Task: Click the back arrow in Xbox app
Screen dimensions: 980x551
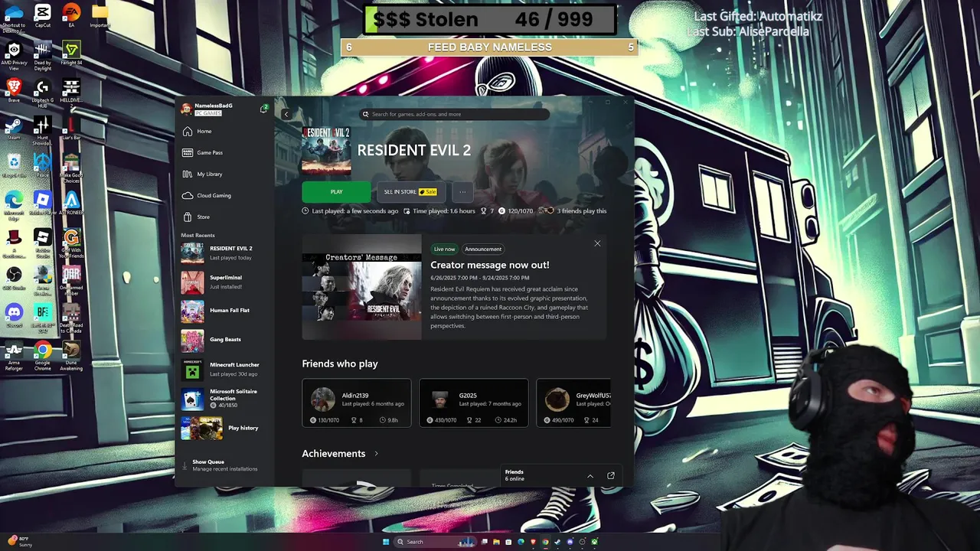Action: click(286, 114)
